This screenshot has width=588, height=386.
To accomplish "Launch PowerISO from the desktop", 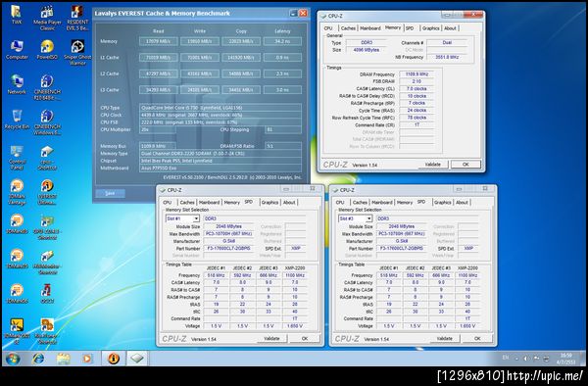I will 47,49.
